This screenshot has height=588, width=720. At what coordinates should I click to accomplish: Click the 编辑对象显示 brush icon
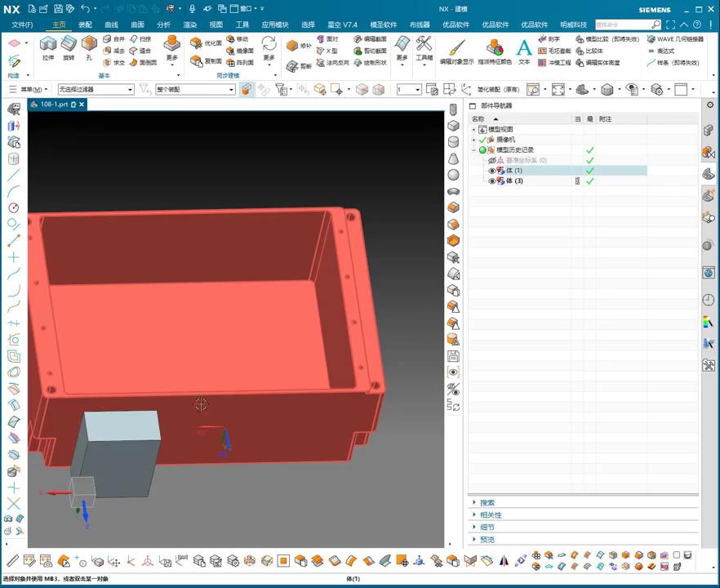coord(456,48)
